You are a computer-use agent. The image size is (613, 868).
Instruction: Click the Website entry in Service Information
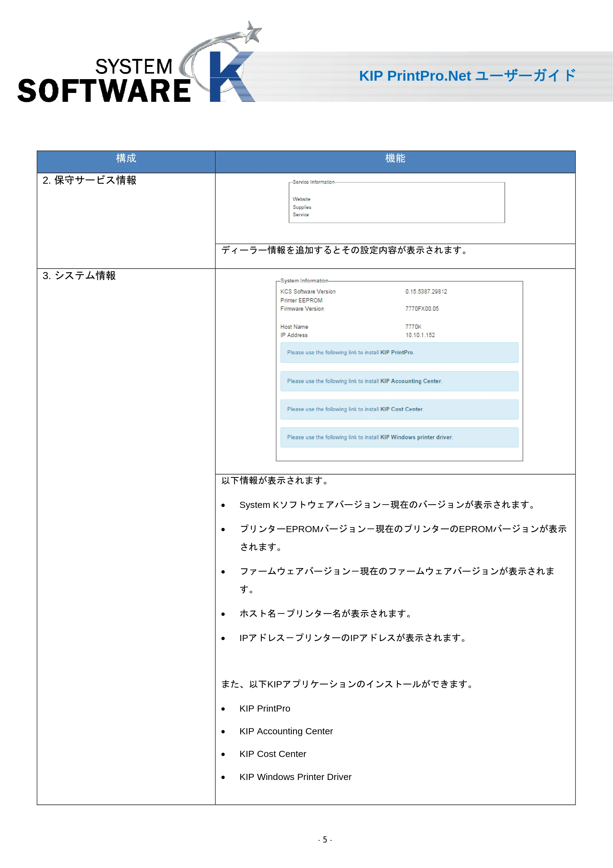point(301,199)
